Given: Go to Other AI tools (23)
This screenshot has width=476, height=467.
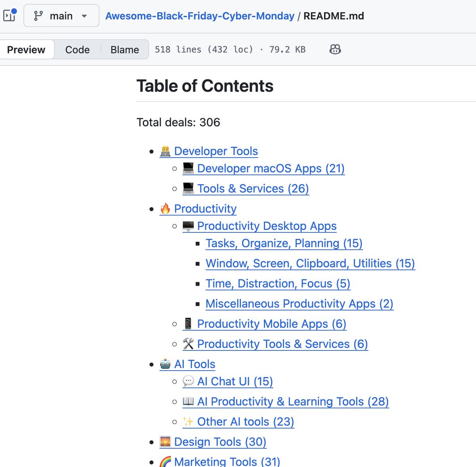Looking at the screenshot, I should (x=238, y=422).
